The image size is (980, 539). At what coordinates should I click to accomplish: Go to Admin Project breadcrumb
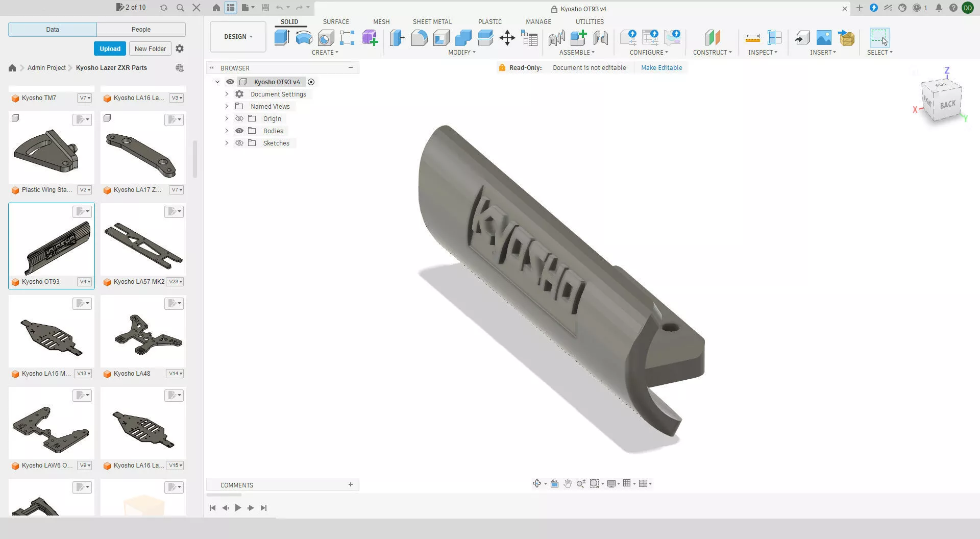pyautogui.click(x=46, y=67)
